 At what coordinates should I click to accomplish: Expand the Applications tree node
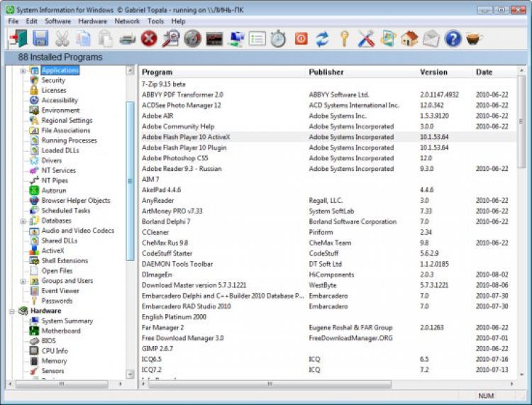tap(23, 70)
